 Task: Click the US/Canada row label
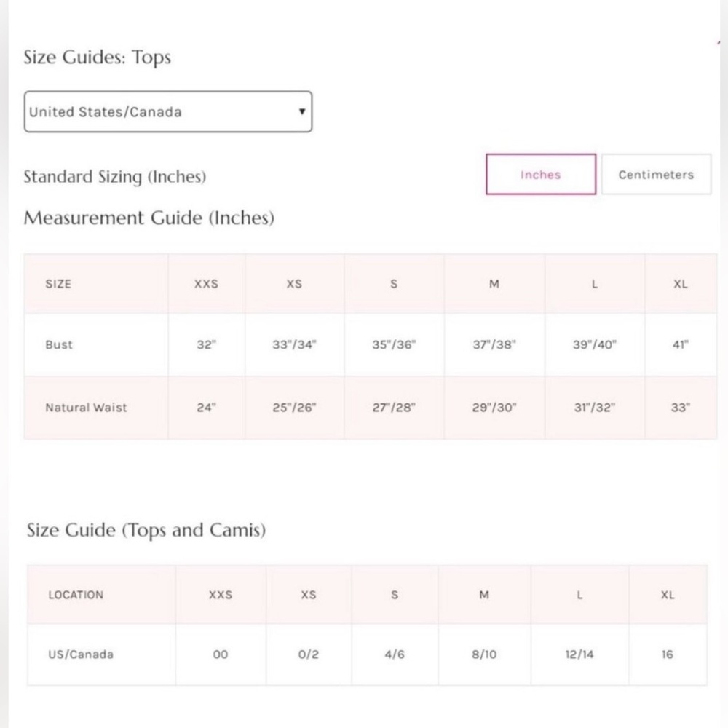click(x=81, y=654)
